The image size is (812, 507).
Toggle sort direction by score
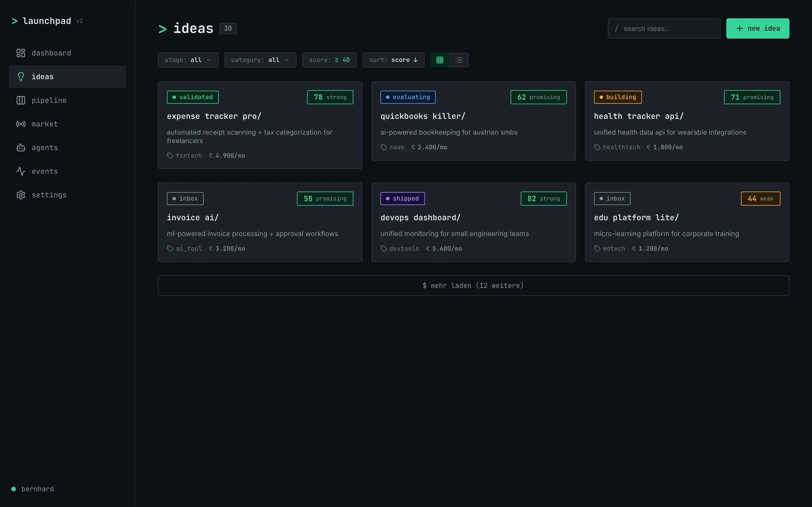[x=393, y=60]
